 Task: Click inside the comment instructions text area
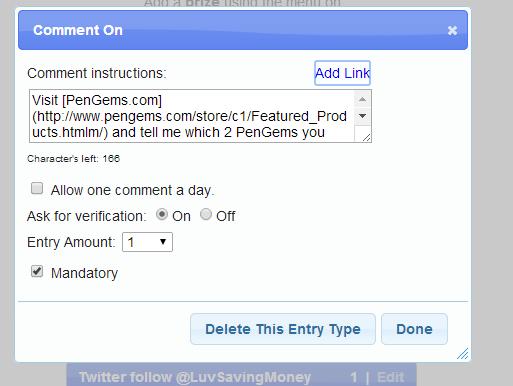coord(192,116)
